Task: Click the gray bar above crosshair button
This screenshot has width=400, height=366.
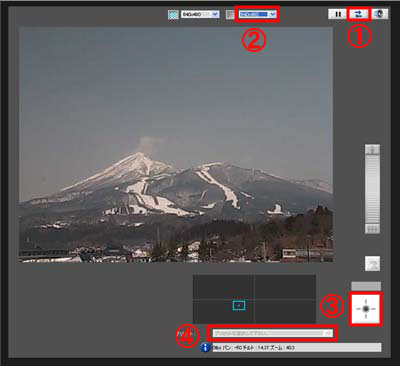Action: [x=366, y=286]
